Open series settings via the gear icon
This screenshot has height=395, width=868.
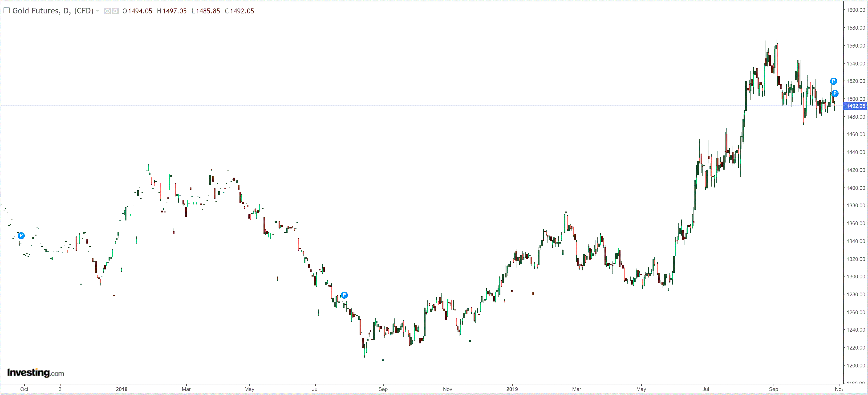[x=115, y=11]
